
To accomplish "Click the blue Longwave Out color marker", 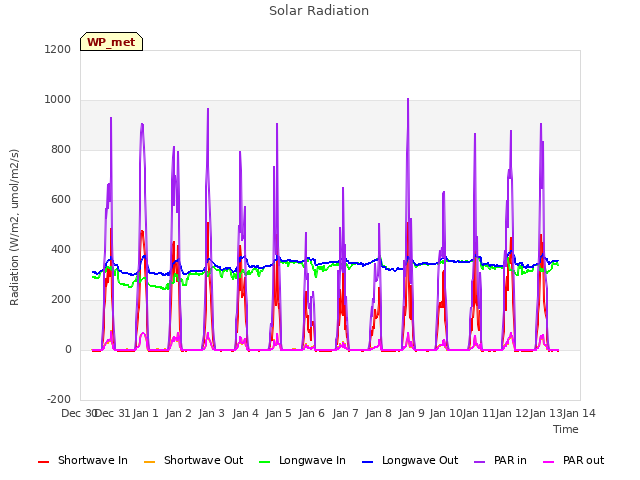I will [x=368, y=462].
